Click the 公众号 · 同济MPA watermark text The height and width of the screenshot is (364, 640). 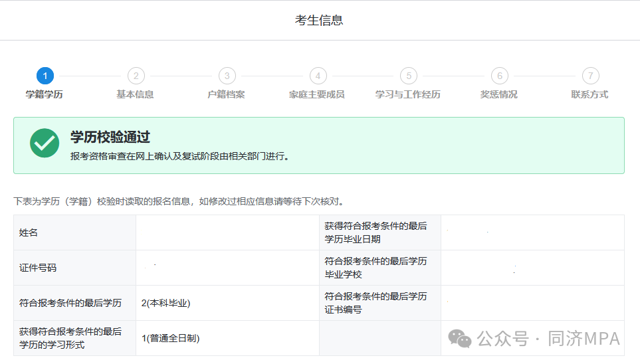pos(548,339)
